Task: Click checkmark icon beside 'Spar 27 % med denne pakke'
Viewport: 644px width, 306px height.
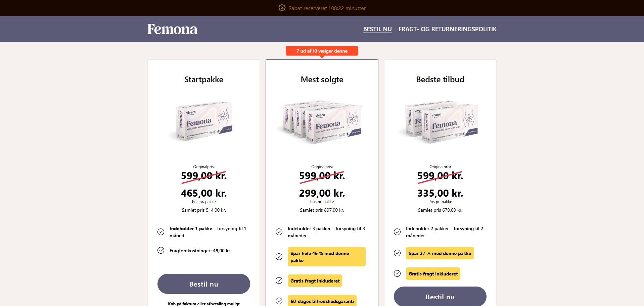Action: [397, 253]
